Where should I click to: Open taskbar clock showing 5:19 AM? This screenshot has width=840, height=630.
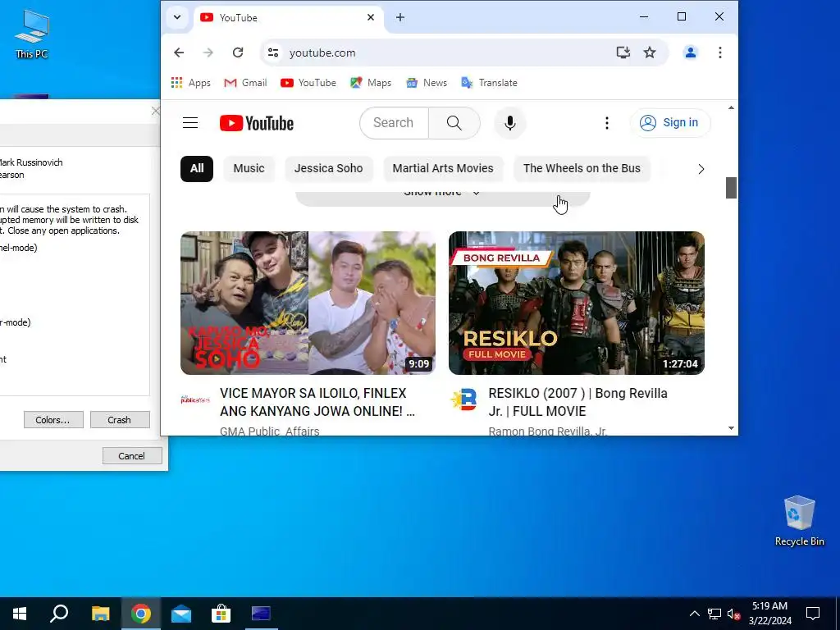[769, 614]
